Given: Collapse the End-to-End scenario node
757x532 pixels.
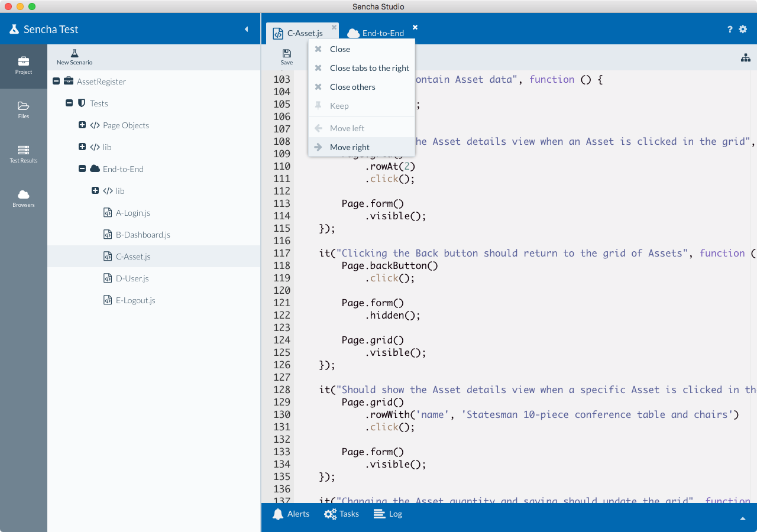Looking at the screenshot, I should pos(82,169).
